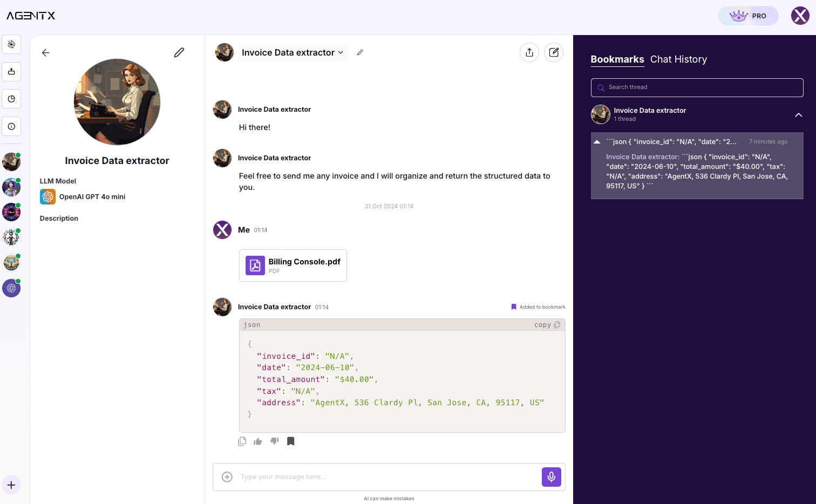The height and width of the screenshot is (504, 816).
Task: Click the 'Feel free to send me any invoice' message
Action: point(395,182)
